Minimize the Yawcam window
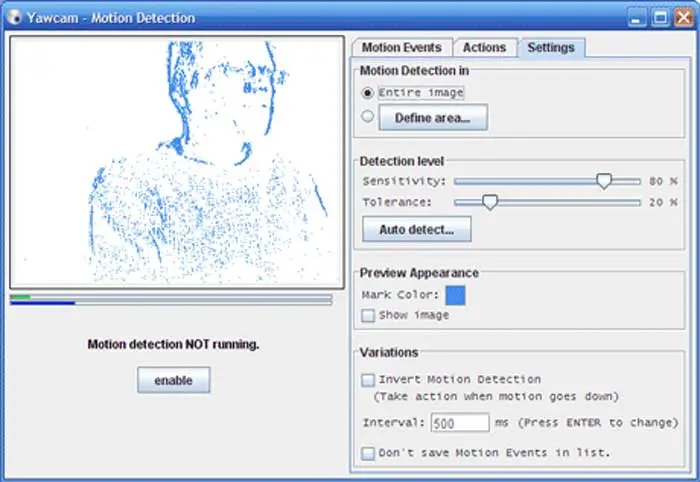This screenshot has height=482, width=700. [x=637, y=18]
